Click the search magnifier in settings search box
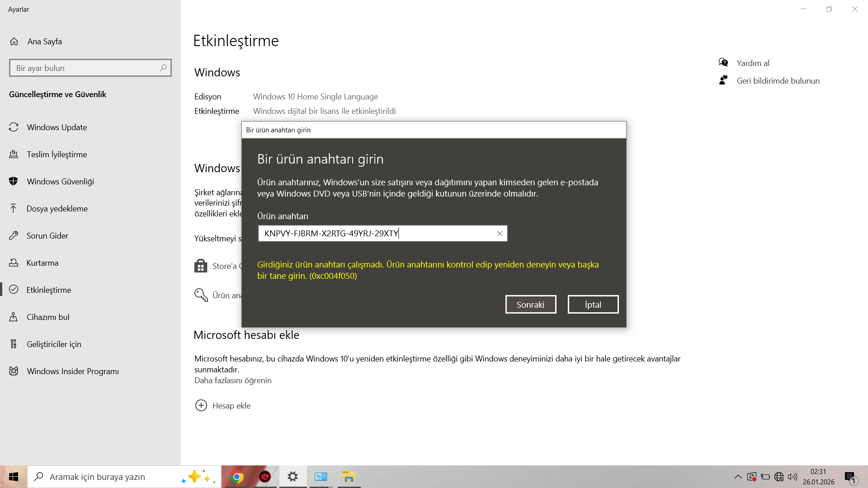The height and width of the screenshot is (488, 868). [163, 68]
